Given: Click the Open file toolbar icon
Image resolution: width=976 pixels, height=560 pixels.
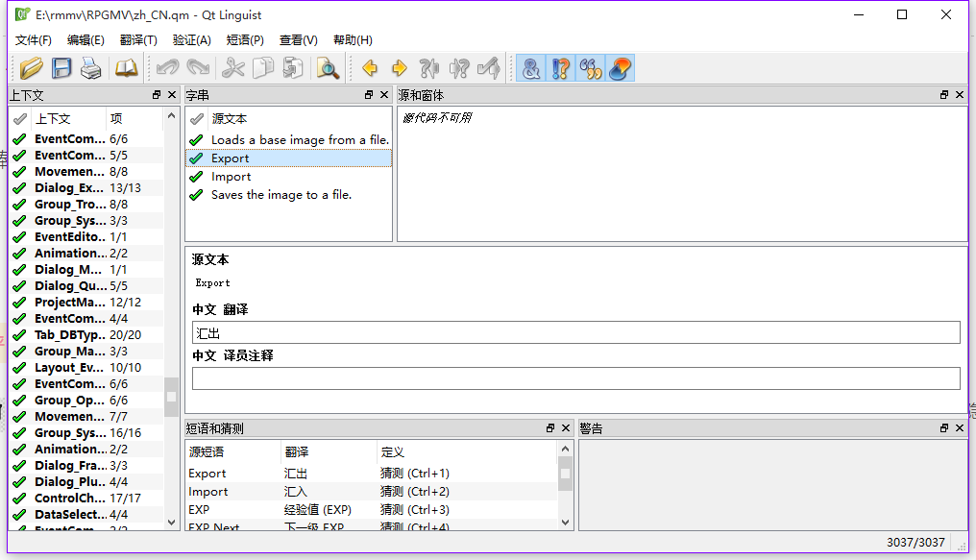Looking at the screenshot, I should pyautogui.click(x=31, y=68).
